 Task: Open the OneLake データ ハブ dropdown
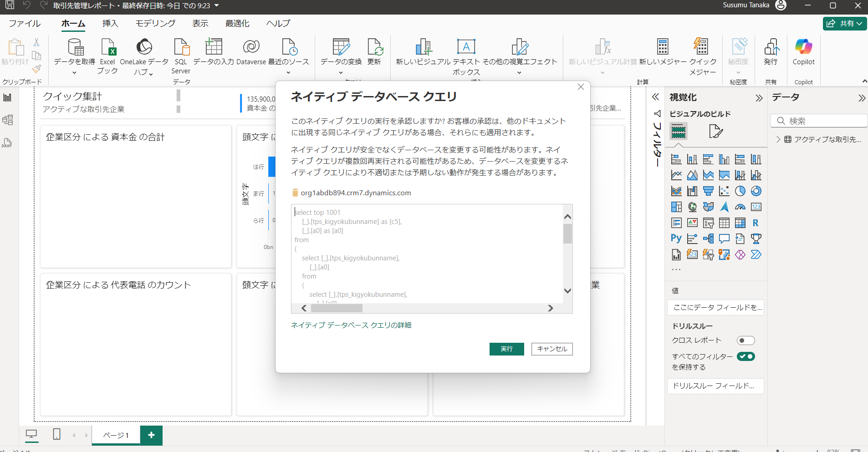click(x=151, y=73)
